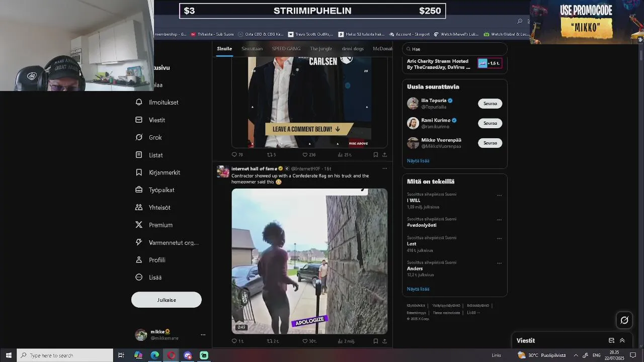Click taskbar search box
644x362 pixels.
click(x=65, y=355)
